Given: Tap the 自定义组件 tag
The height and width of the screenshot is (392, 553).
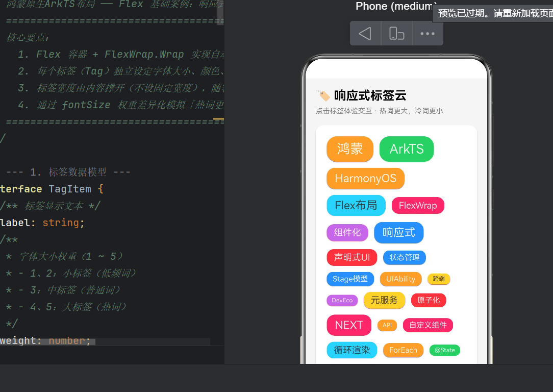Looking at the screenshot, I should (x=428, y=325).
